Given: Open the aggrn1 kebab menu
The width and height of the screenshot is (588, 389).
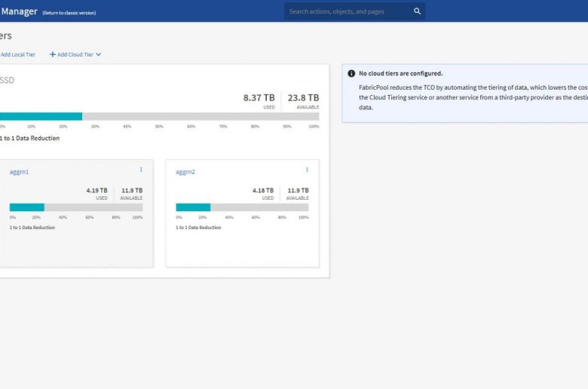Looking at the screenshot, I should 141,170.
